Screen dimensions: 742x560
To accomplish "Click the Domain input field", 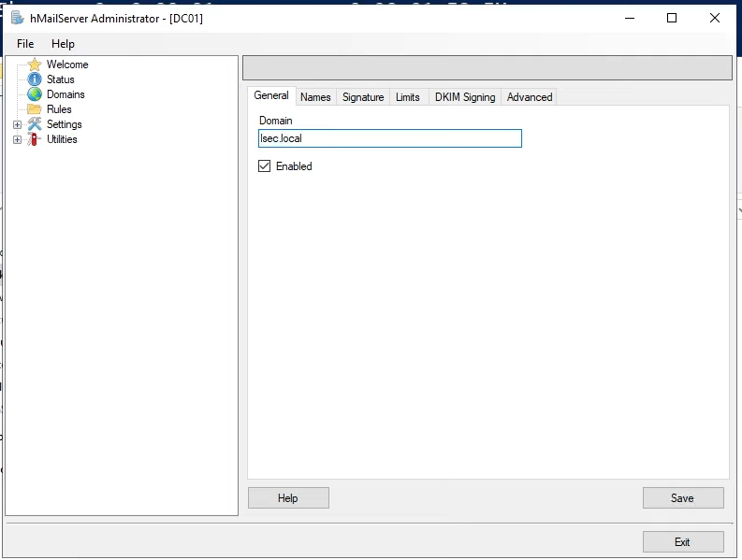I will (390, 138).
